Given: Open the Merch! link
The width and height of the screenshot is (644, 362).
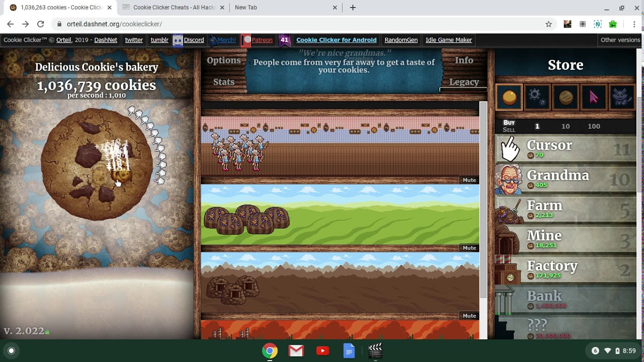Looking at the screenshot, I should (x=226, y=40).
